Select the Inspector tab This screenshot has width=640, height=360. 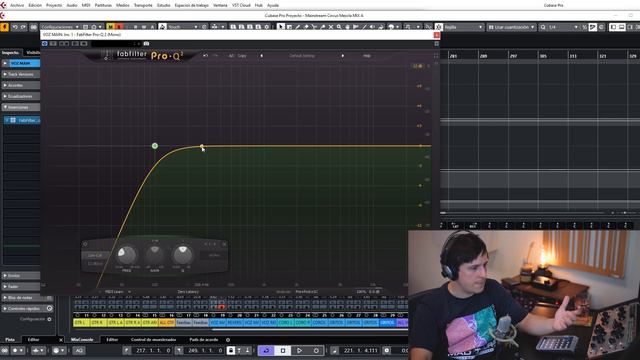click(10, 53)
